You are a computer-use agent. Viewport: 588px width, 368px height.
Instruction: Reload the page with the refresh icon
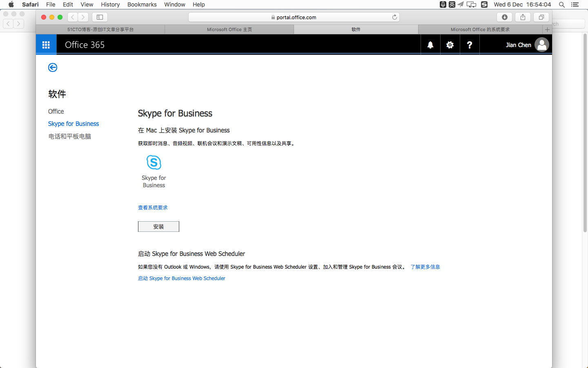click(x=394, y=17)
